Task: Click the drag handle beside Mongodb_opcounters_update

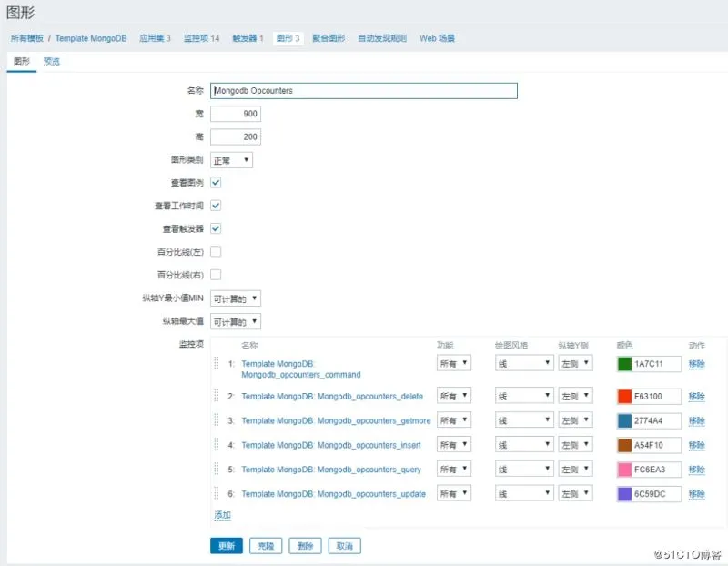Action: 216,494
